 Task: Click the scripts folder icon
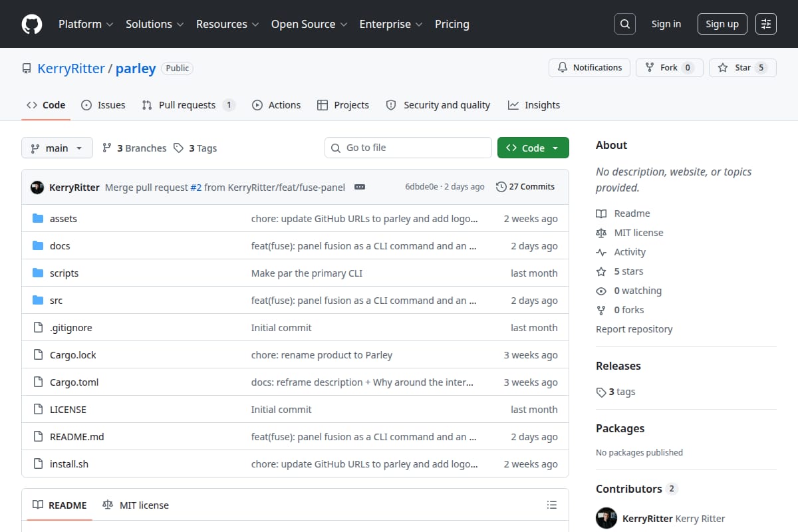(x=38, y=273)
